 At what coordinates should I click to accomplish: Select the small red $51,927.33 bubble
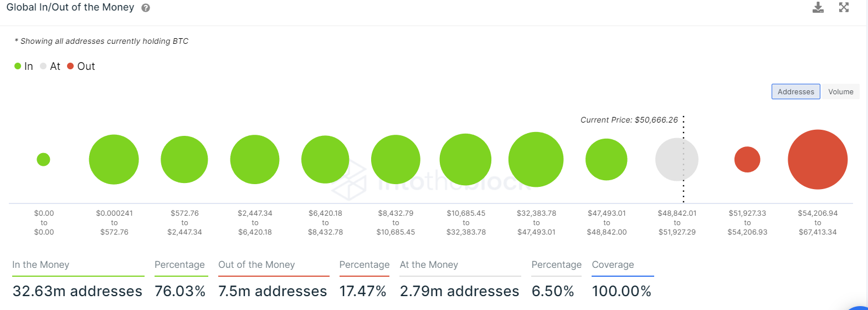click(747, 160)
